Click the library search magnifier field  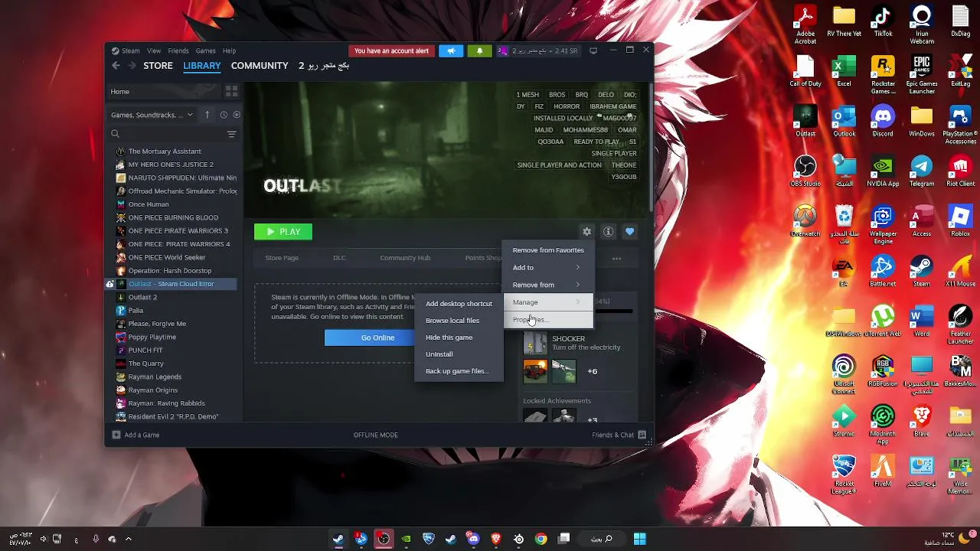(115, 134)
